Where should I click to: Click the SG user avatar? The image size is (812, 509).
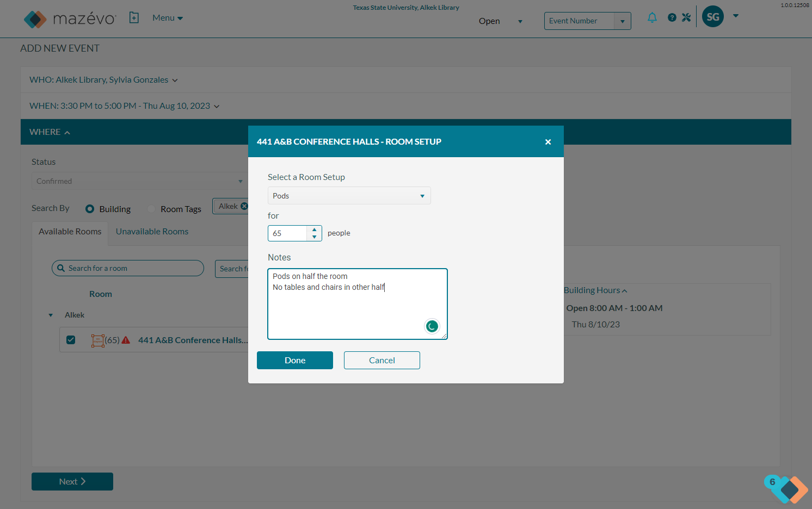713,17
